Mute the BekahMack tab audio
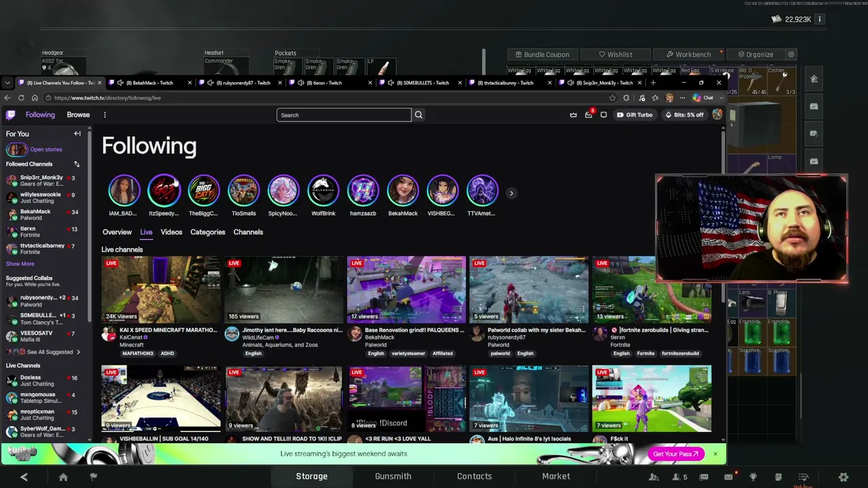 [120, 83]
